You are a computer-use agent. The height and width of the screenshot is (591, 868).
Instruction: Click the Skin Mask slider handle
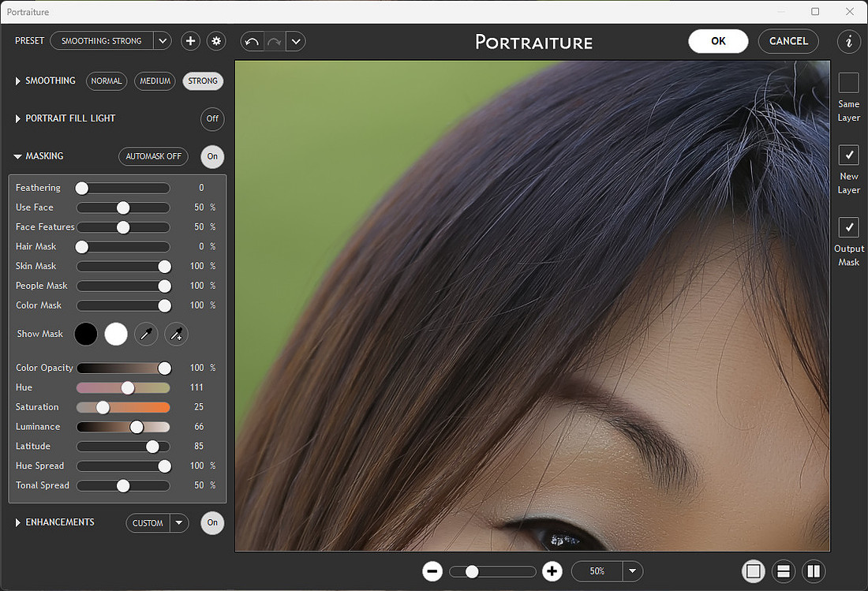(164, 267)
